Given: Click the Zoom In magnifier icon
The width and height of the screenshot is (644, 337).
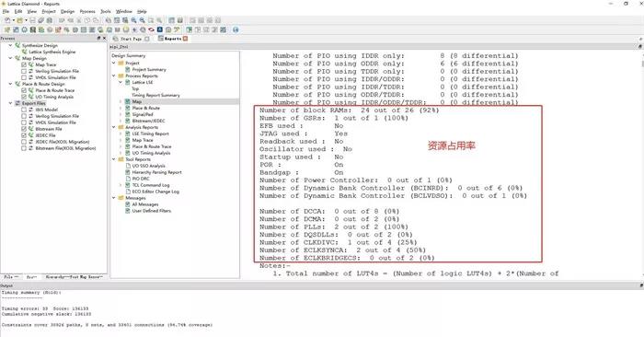Looking at the screenshot, I should [133, 20].
